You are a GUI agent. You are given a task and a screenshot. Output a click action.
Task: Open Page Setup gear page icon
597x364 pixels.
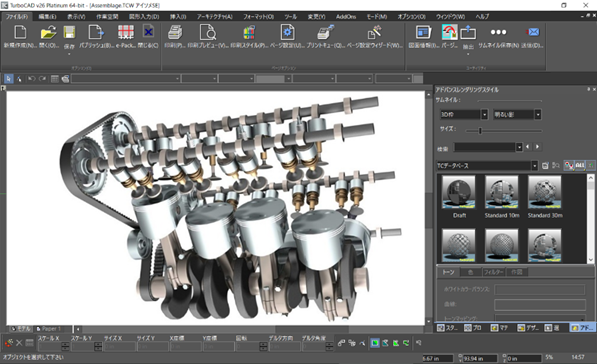click(287, 32)
